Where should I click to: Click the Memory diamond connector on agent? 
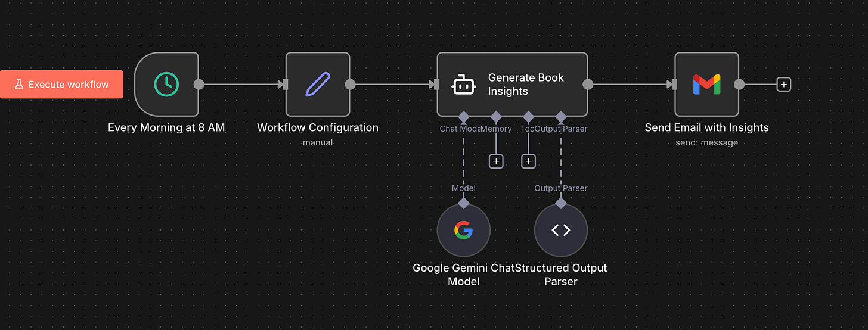tap(496, 116)
